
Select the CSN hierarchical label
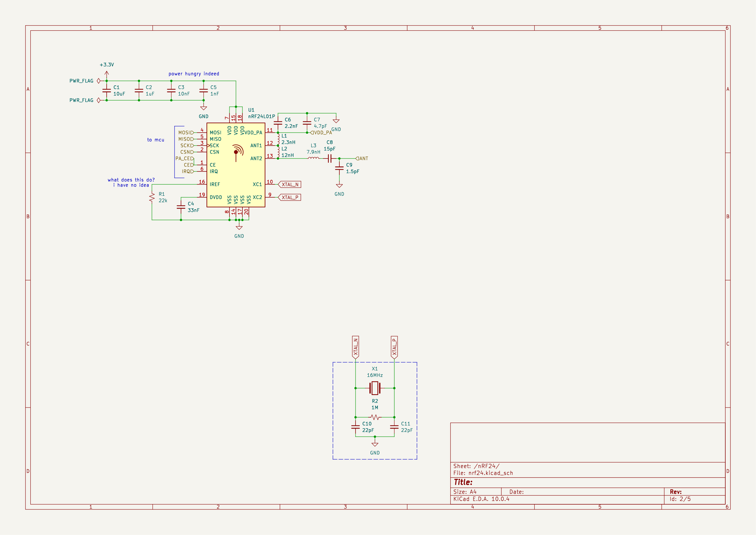click(187, 152)
